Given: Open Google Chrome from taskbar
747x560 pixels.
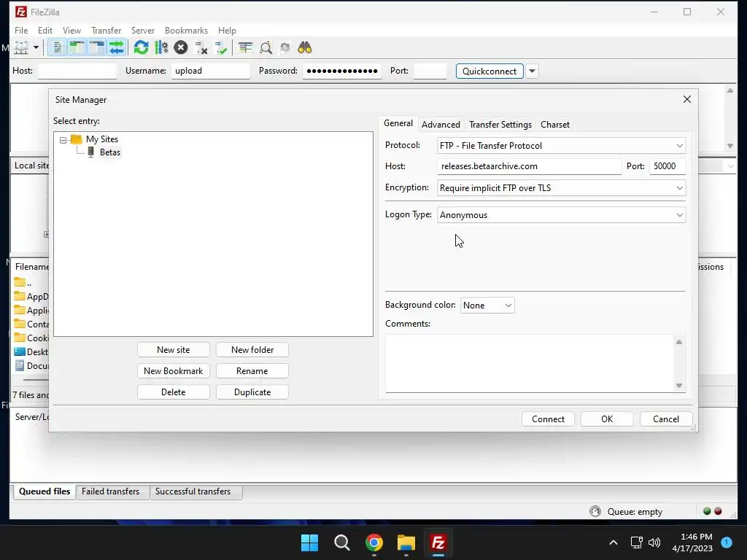Looking at the screenshot, I should (374, 542).
